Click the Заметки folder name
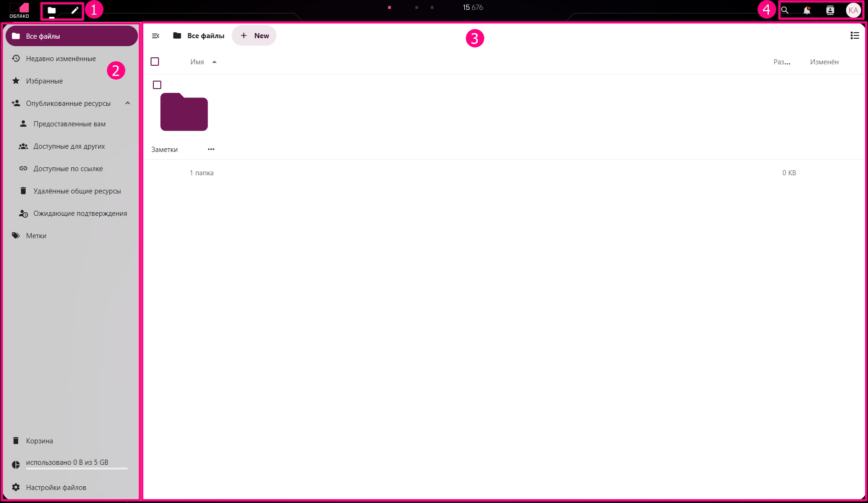The image size is (868, 503). (165, 150)
